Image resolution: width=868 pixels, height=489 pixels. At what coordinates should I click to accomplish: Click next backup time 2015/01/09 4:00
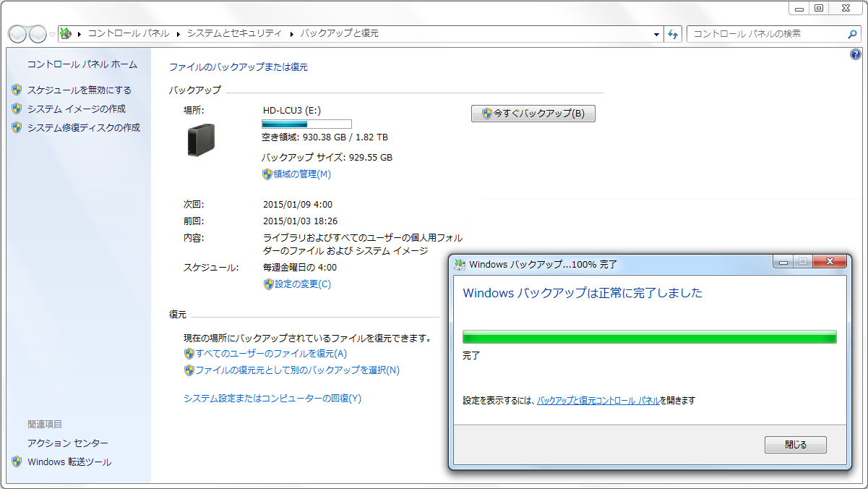point(298,205)
